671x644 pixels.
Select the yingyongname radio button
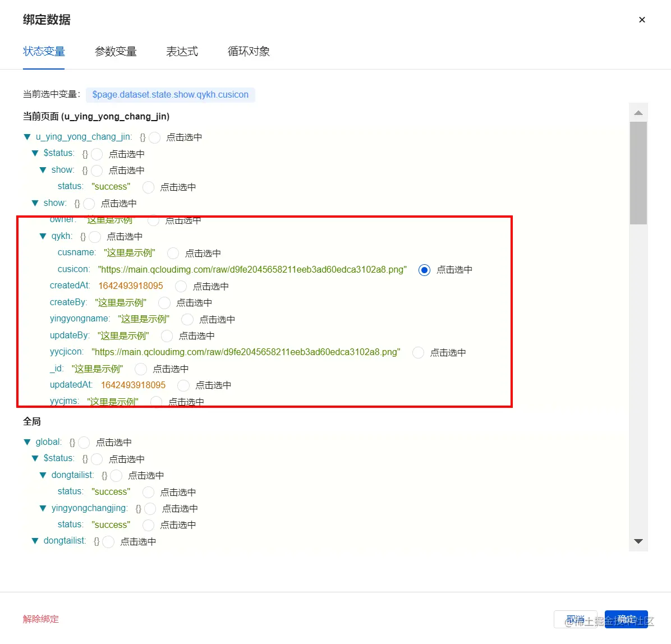click(187, 319)
